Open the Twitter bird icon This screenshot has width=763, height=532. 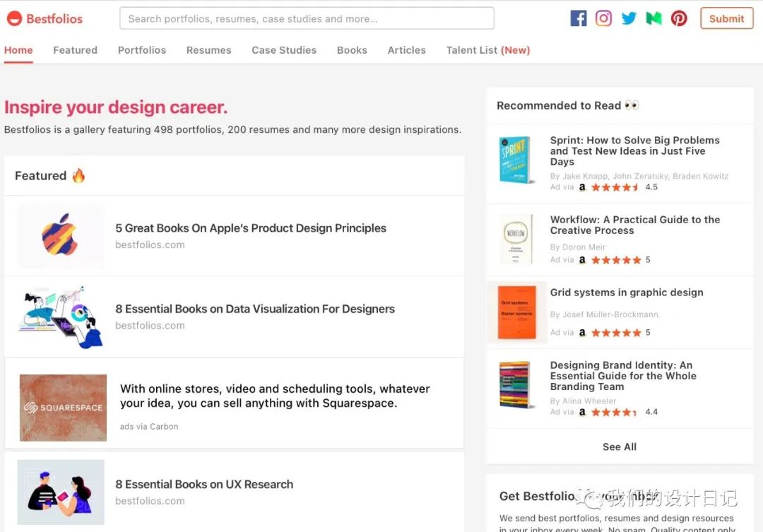click(x=629, y=18)
